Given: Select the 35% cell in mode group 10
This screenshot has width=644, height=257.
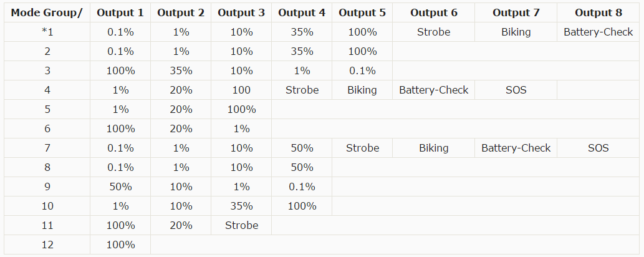Looking at the screenshot, I should click(x=241, y=206).
